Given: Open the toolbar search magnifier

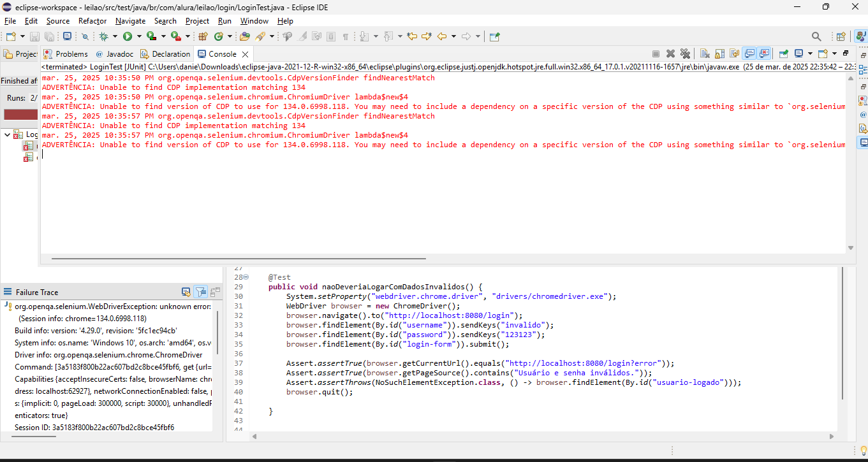Looking at the screenshot, I should (x=816, y=37).
